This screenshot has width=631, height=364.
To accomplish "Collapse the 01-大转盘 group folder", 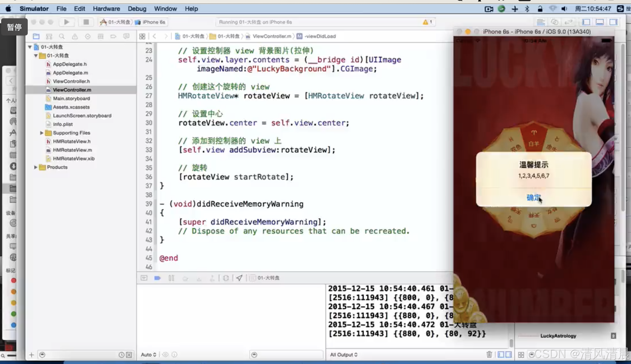I will click(x=36, y=55).
